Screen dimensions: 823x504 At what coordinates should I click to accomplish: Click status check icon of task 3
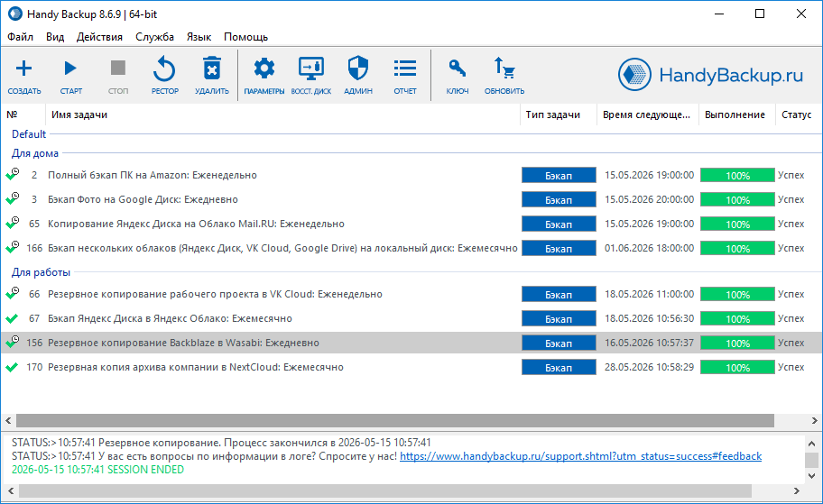point(12,198)
